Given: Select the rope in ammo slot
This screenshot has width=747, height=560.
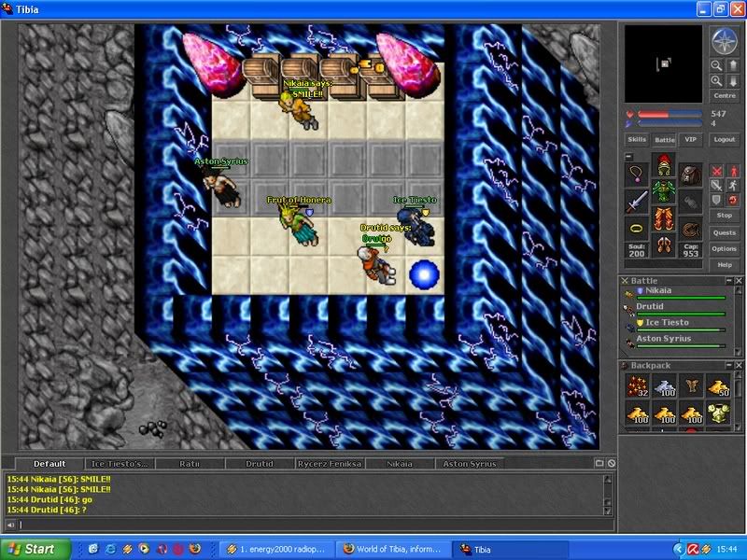Looking at the screenshot, I should point(690,229).
